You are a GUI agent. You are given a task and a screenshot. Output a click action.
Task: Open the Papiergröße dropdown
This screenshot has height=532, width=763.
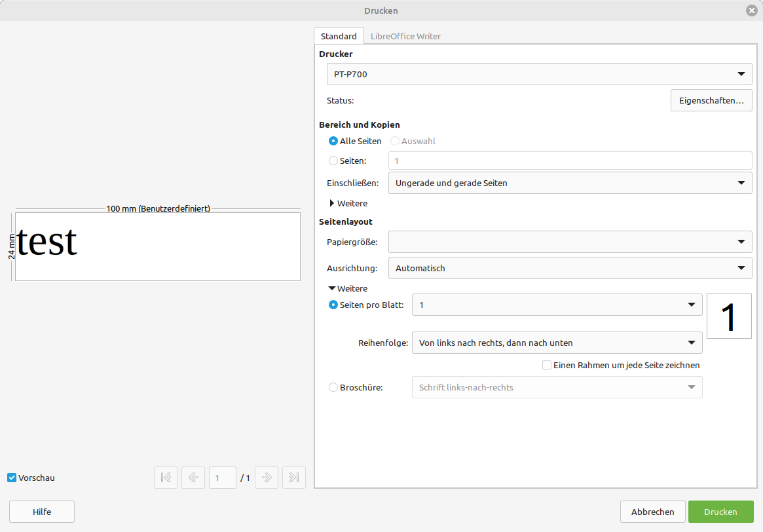570,242
